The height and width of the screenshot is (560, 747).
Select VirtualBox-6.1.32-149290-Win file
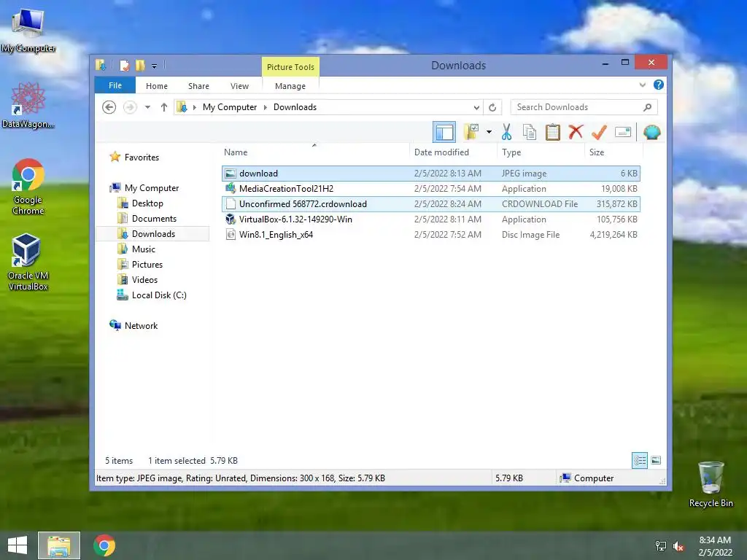[x=430, y=219]
